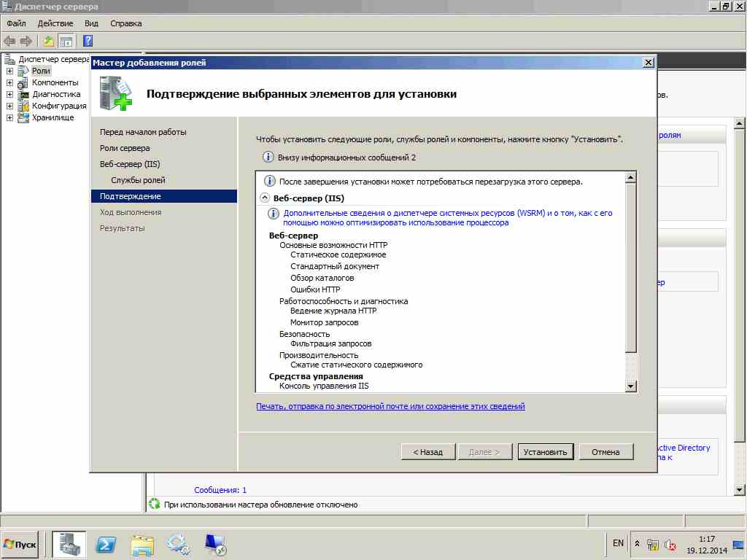
Task: Click the 'Сообщения: 1' link
Action: point(220,490)
